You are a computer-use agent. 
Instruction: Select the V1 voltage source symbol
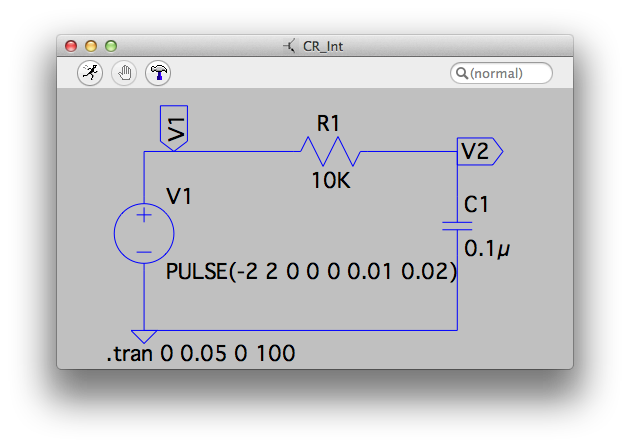pyautogui.click(x=144, y=234)
